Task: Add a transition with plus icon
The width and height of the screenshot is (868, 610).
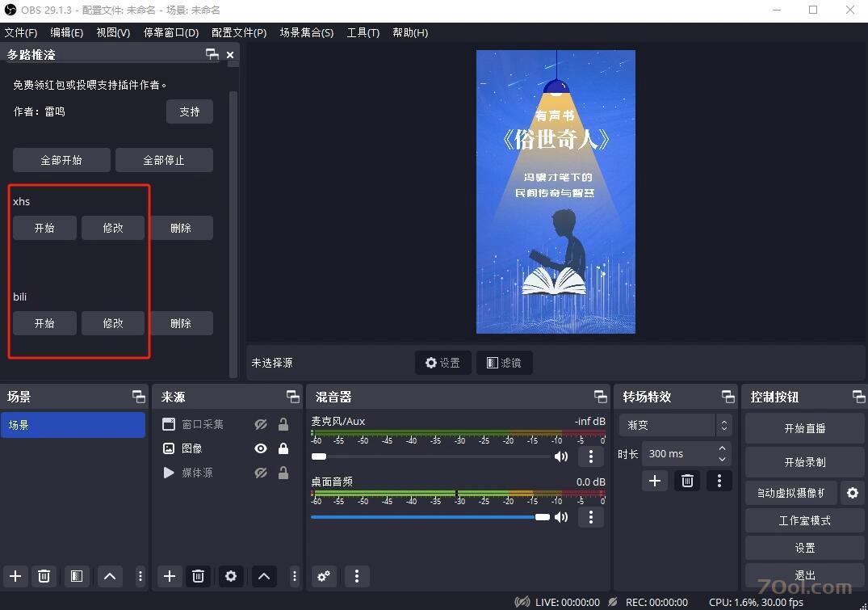Action: click(x=654, y=481)
